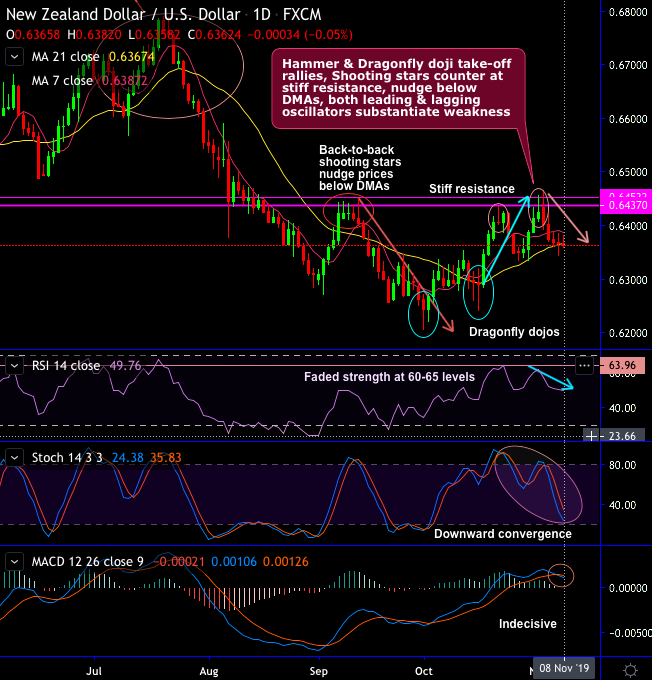Click the Sep label on time axis

(x=318, y=671)
